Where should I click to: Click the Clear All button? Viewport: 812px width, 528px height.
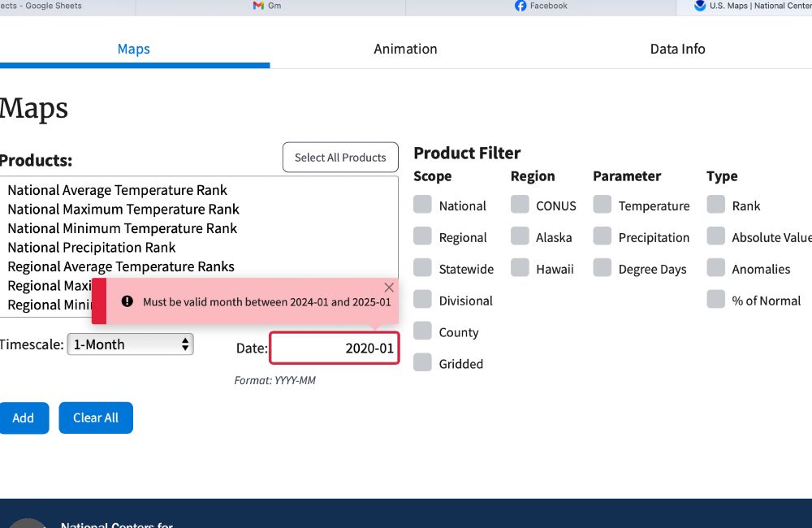tap(96, 418)
